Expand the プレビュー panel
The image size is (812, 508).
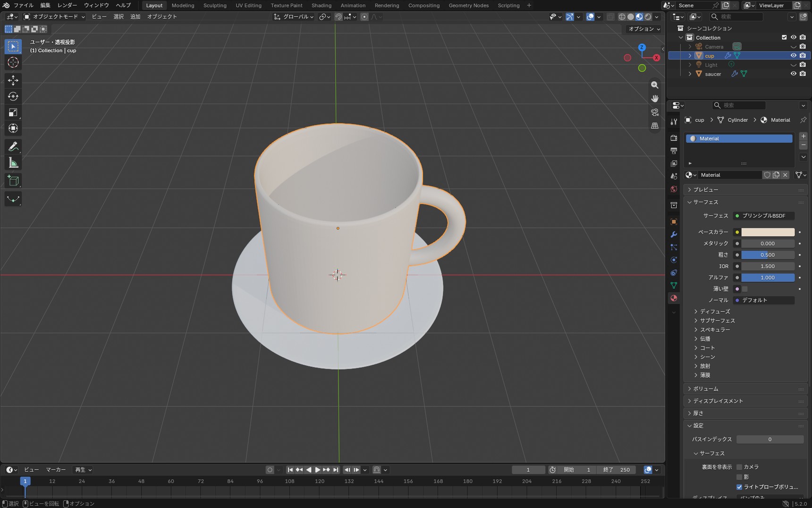(x=745, y=189)
